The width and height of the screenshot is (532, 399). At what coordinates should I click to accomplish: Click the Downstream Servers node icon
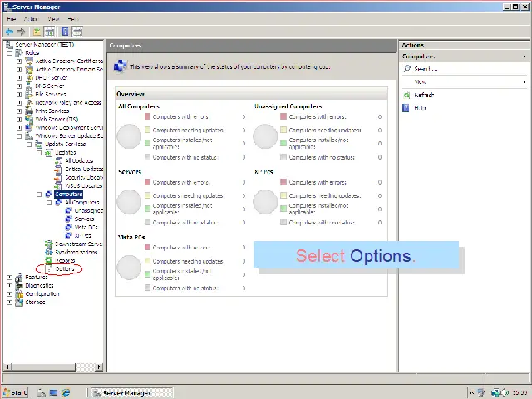point(49,244)
